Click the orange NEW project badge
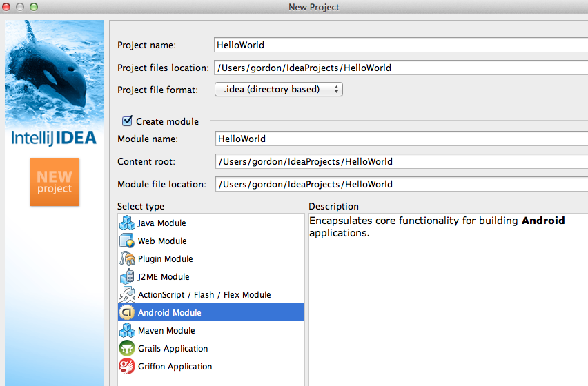 pos(54,182)
